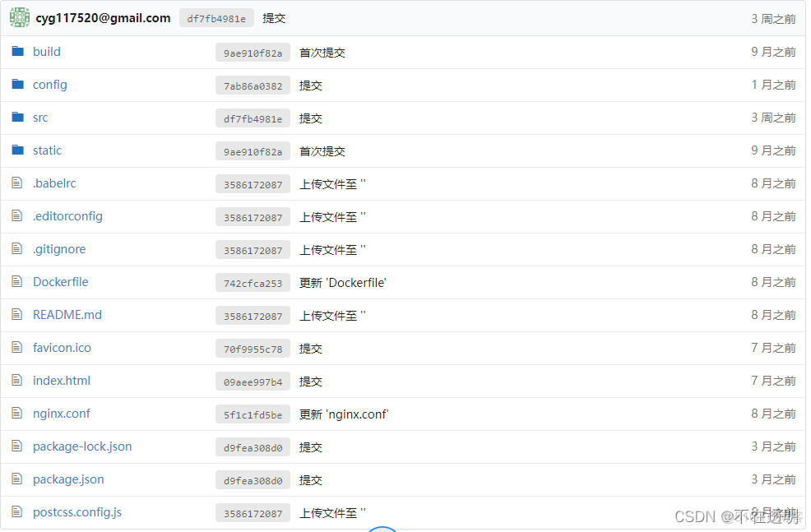811x532 pixels.
Task: Click the file icon beside README.md
Action: point(17,314)
